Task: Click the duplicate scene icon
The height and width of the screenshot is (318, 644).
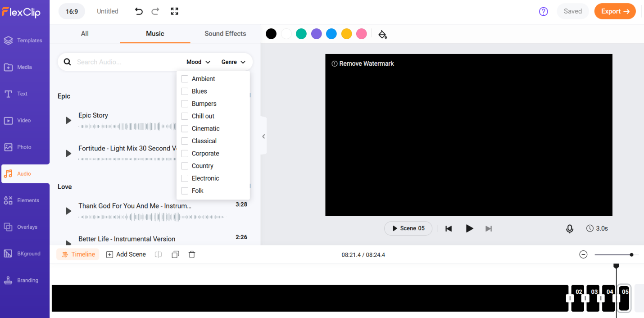Action: coord(175,254)
